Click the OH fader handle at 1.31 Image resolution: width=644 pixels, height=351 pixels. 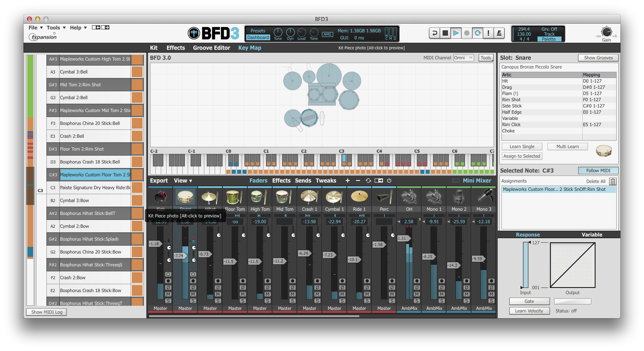[404, 238]
